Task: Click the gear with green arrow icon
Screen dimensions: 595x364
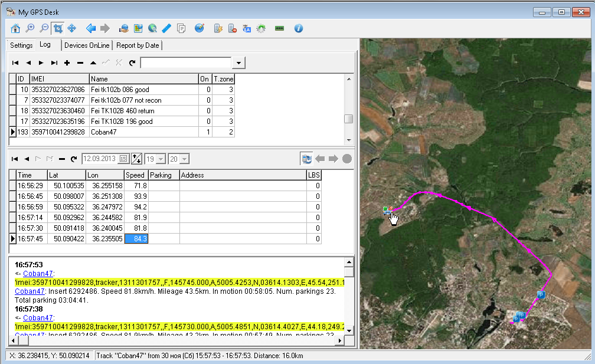Action: (261, 28)
